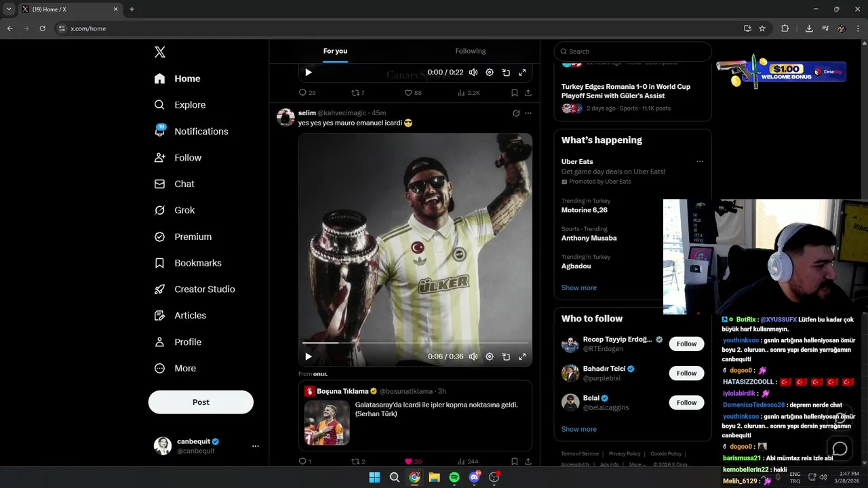Mute the 0:36 Icardi video
Screen dimensions: 868x488
tap(473, 357)
